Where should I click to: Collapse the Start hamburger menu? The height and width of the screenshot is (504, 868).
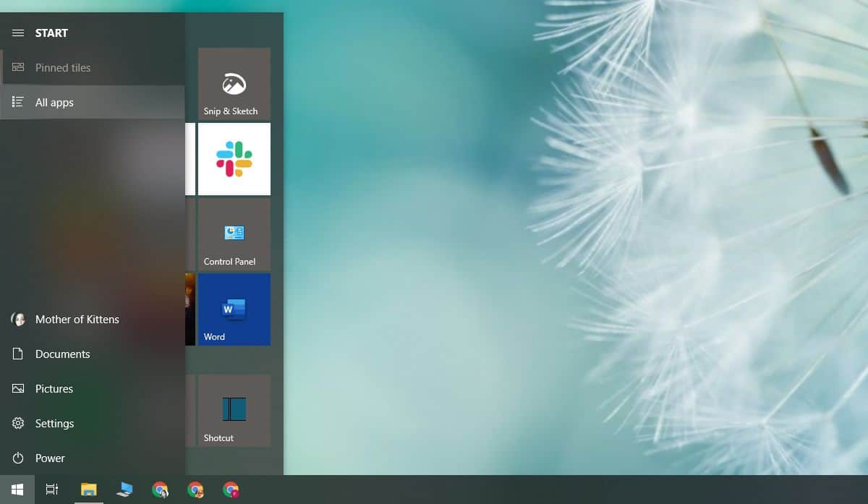(x=18, y=33)
